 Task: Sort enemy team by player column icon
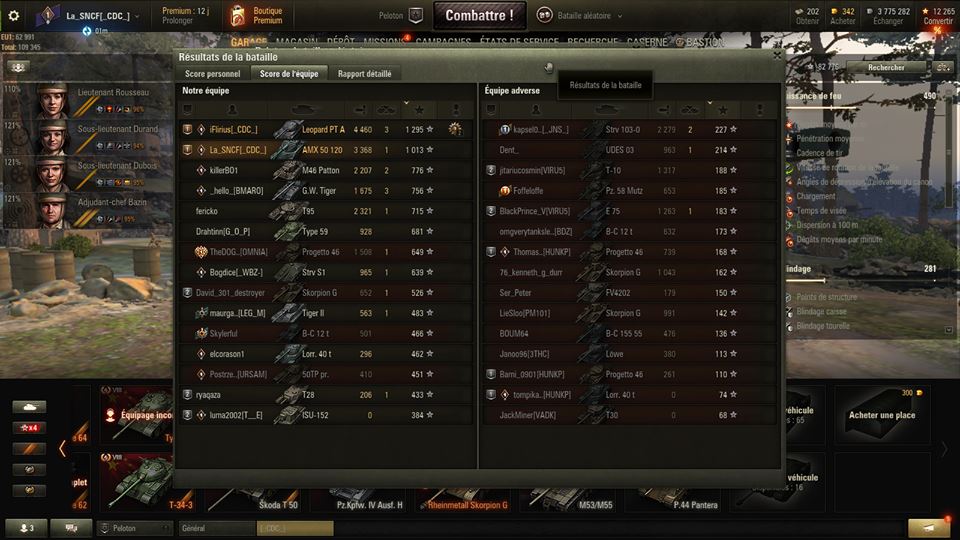536,110
